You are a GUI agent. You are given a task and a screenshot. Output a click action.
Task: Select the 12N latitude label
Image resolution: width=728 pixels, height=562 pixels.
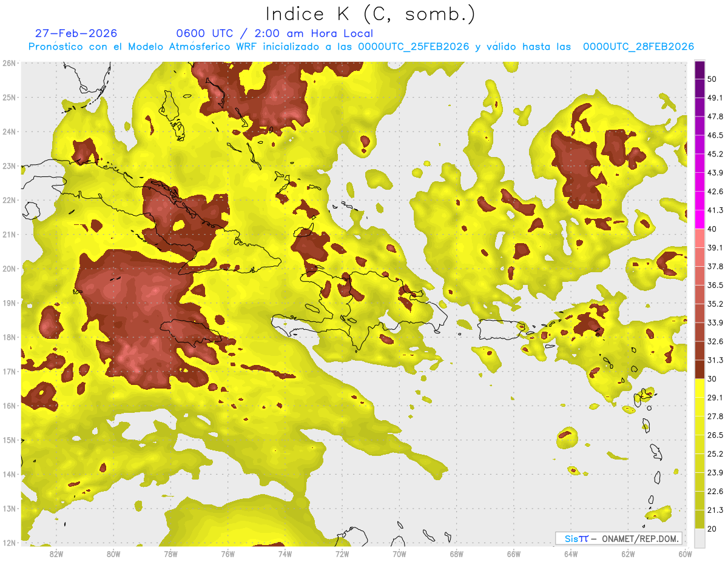point(8,543)
